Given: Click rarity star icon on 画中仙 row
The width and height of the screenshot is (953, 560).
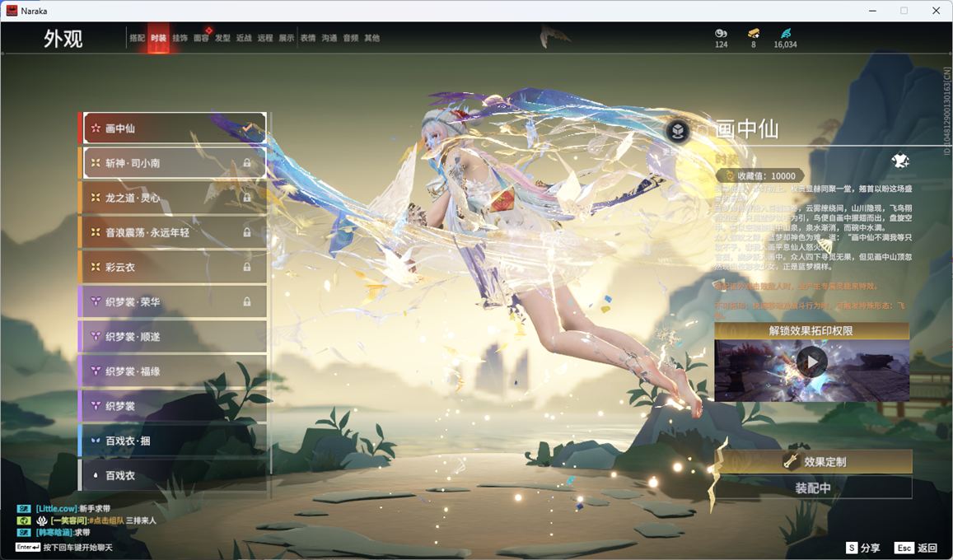Looking at the screenshot, I should coord(96,128).
